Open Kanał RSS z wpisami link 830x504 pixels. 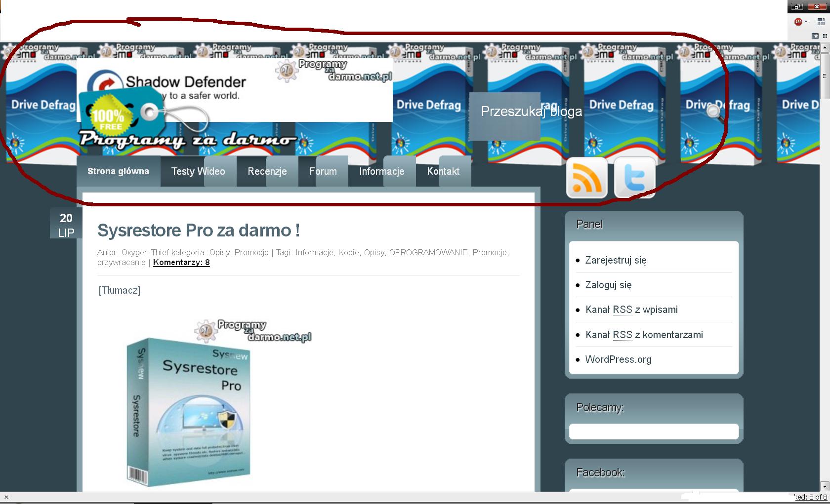[631, 310]
